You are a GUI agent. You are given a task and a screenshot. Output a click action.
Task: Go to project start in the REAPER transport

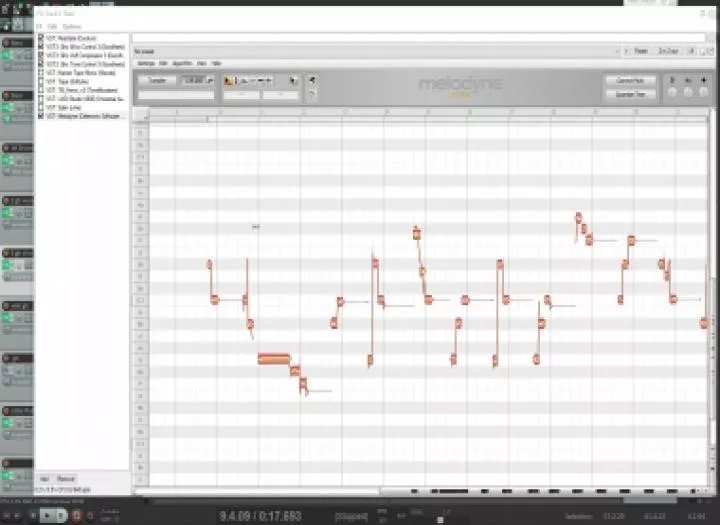tap(7, 516)
